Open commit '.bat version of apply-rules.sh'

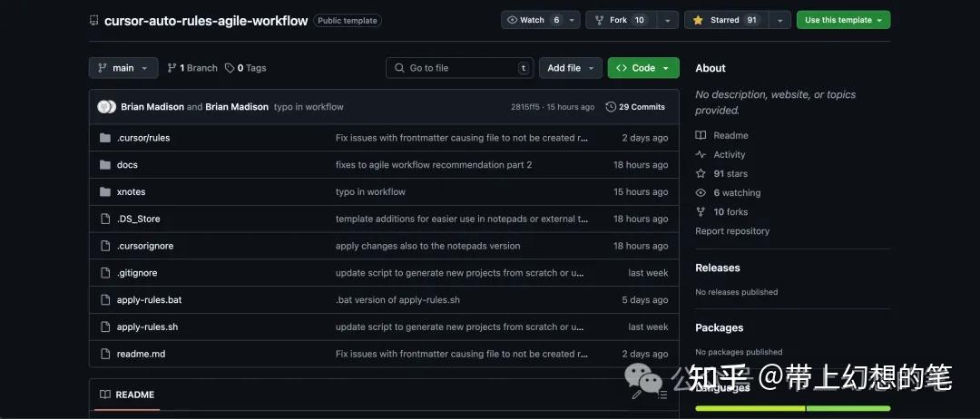coord(397,299)
